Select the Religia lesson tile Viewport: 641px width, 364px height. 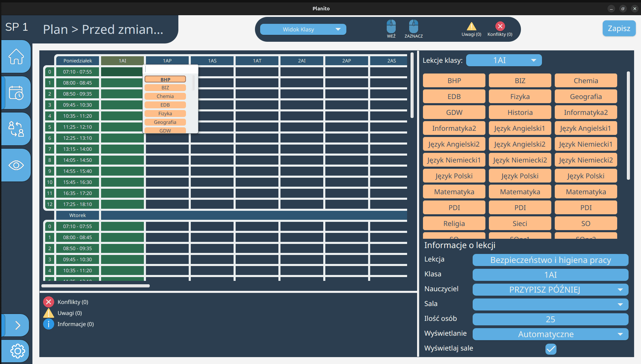click(x=454, y=224)
